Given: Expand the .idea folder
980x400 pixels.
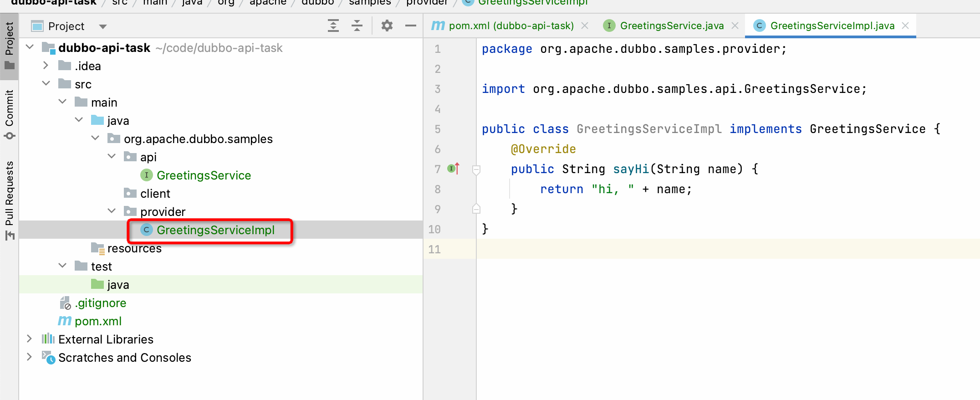Looking at the screenshot, I should click(46, 66).
